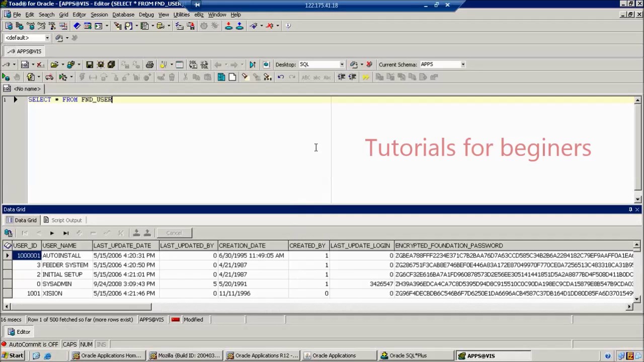
Task: Expand the <default> workspace dropdown
Action: pos(47,38)
